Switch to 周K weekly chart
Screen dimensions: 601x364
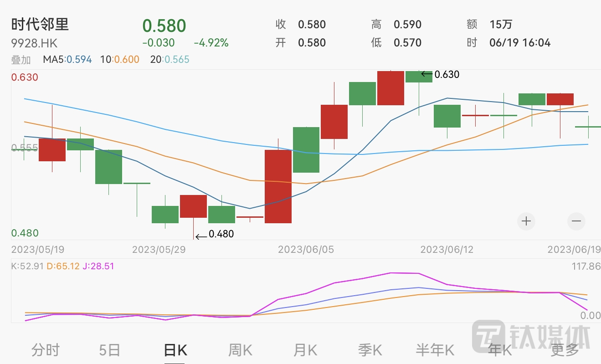(240, 350)
